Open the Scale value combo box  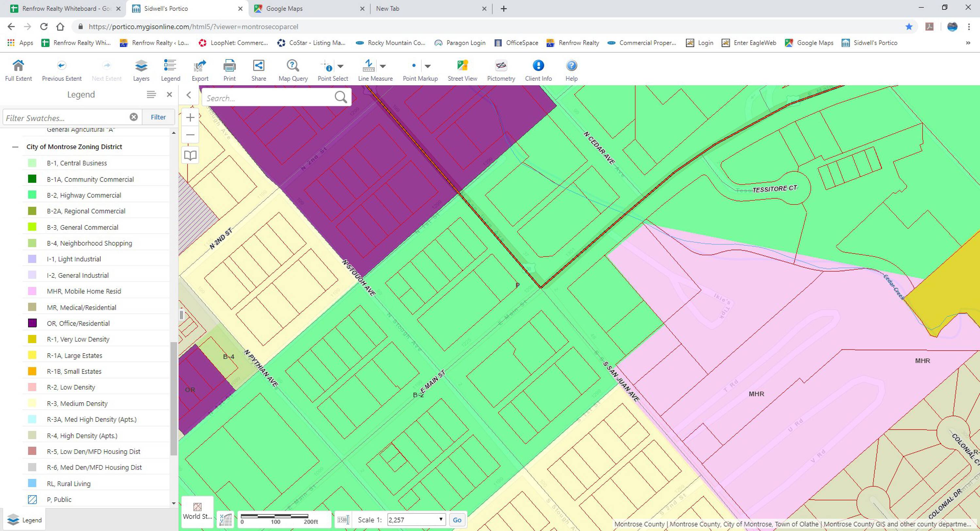click(416, 520)
